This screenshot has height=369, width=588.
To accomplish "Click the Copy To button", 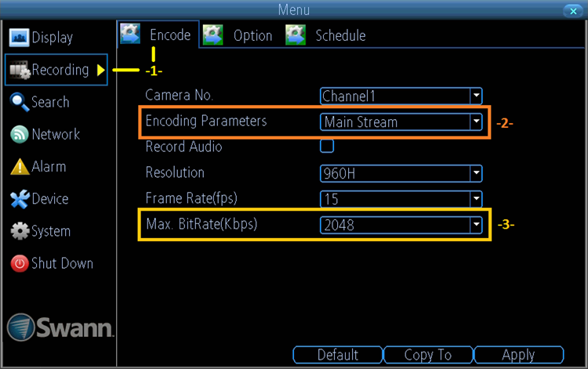I will pos(427,355).
